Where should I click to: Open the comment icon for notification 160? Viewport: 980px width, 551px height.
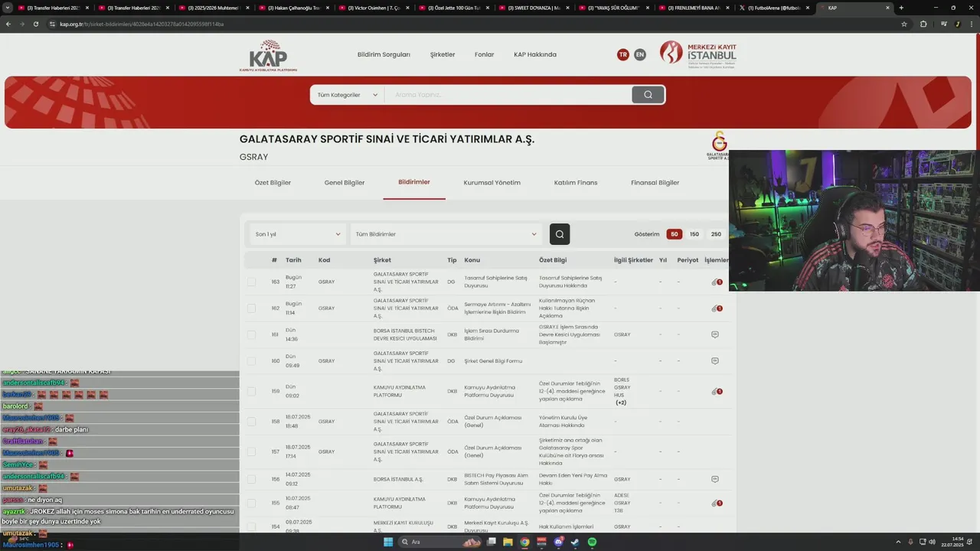(715, 360)
